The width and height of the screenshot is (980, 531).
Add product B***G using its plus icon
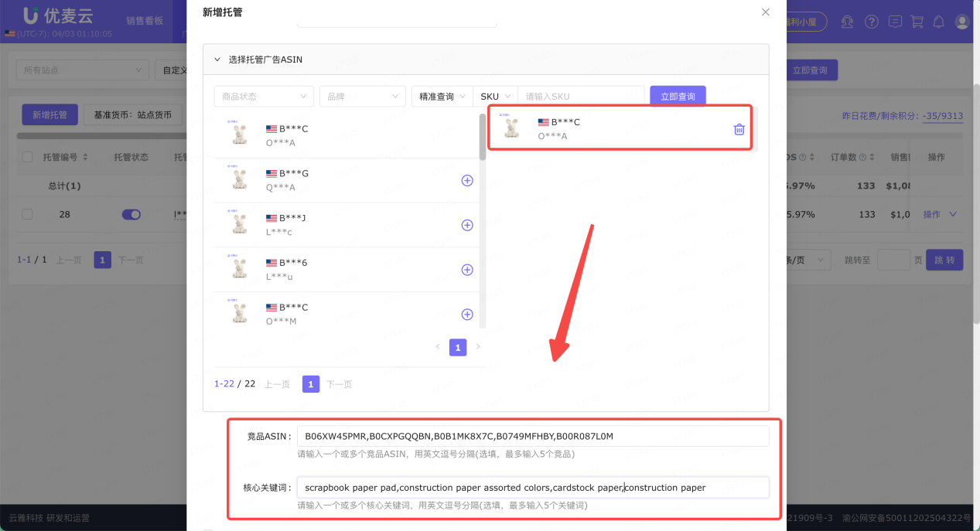pos(467,180)
